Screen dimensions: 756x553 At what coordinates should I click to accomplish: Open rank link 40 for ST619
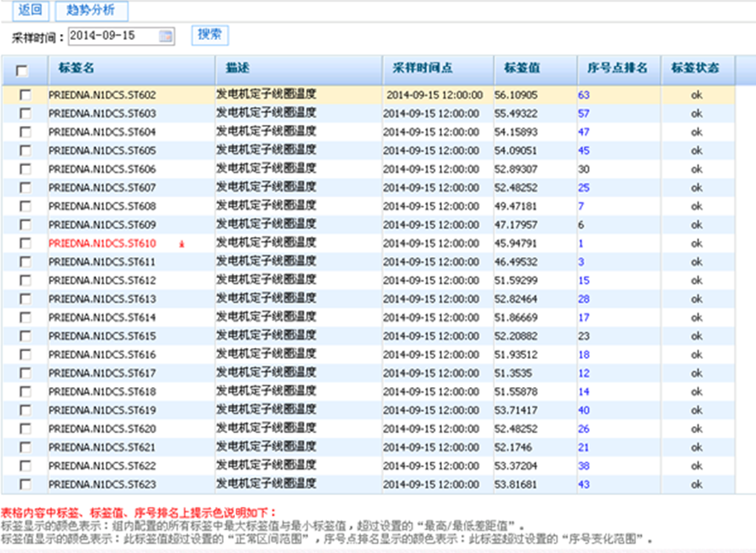(584, 410)
